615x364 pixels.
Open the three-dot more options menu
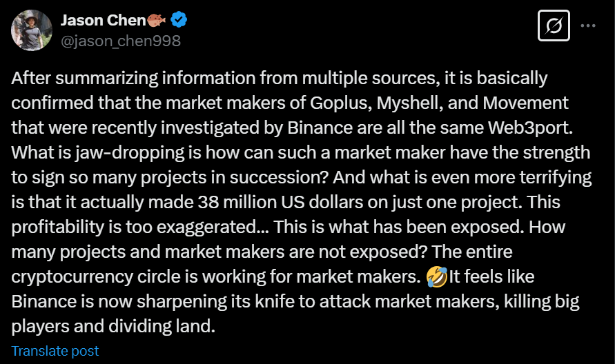pos(588,26)
